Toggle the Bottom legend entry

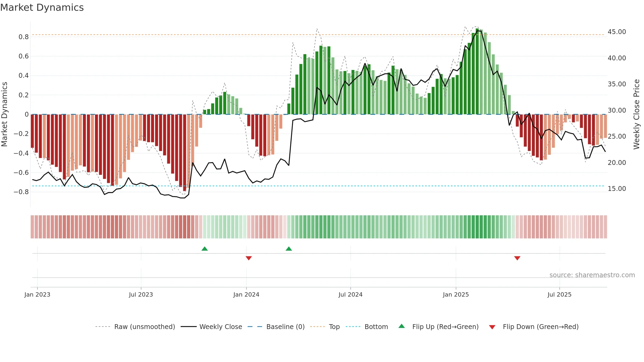coord(367,327)
